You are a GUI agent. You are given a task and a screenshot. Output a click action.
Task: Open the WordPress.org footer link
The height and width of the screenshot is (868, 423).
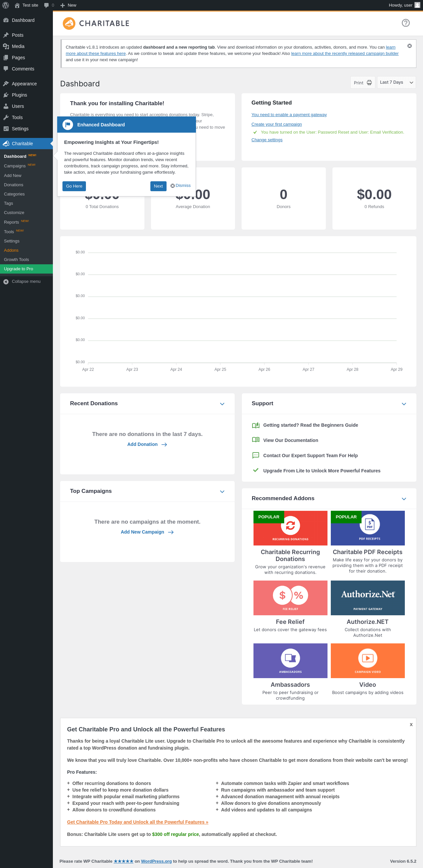(156, 861)
